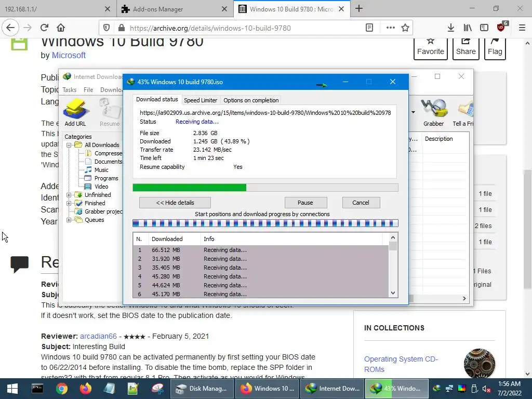
Task: Close the Add-ons Manager tab
Action: (x=224, y=9)
